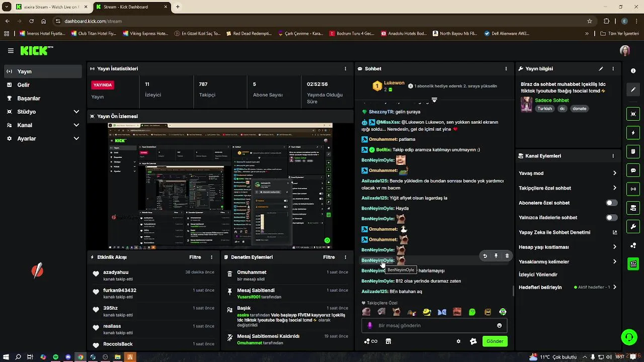Open the Yayın İstatistikleri three-dot menu
Image resolution: width=644 pixels, height=362 pixels.
click(x=345, y=69)
